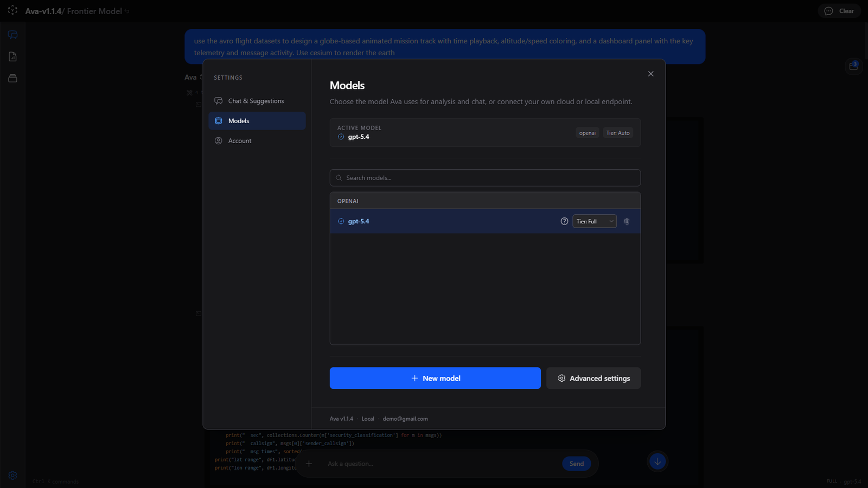Click the gear icon on the Advanced settings button

pos(561,378)
